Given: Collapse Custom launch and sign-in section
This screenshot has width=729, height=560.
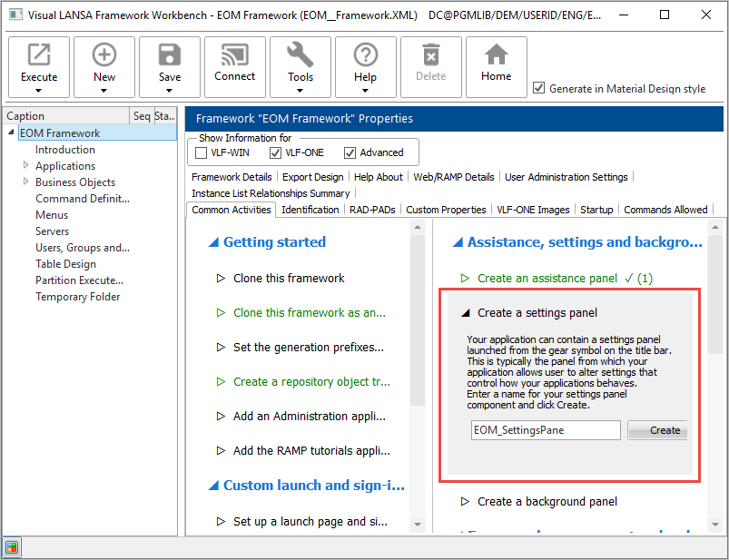Looking at the screenshot, I should tap(213, 486).
